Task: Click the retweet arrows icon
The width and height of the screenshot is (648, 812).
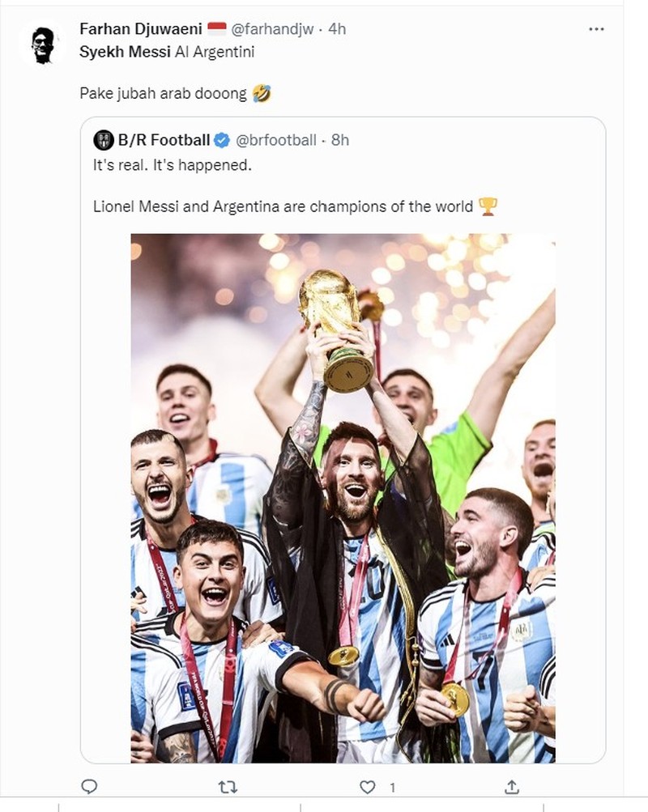Action: click(x=229, y=784)
